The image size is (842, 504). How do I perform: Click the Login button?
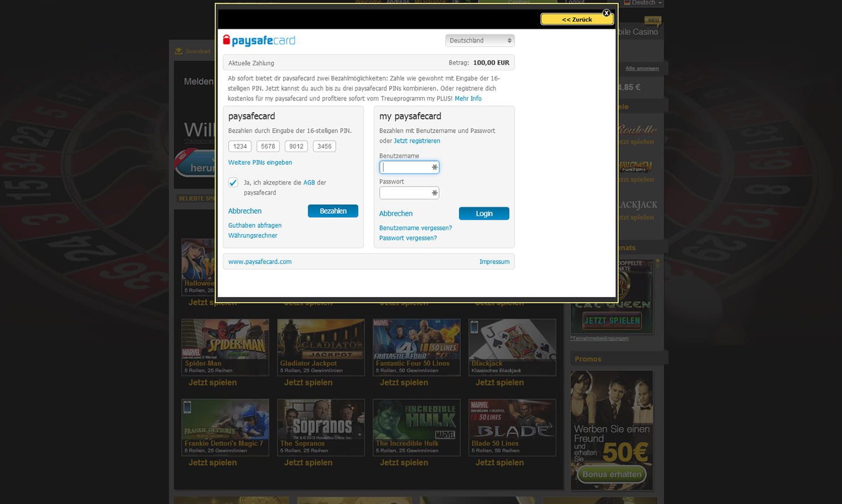coord(484,214)
